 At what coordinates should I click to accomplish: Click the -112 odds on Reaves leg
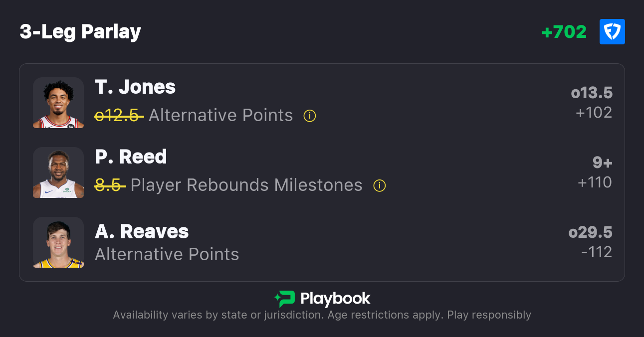(597, 252)
